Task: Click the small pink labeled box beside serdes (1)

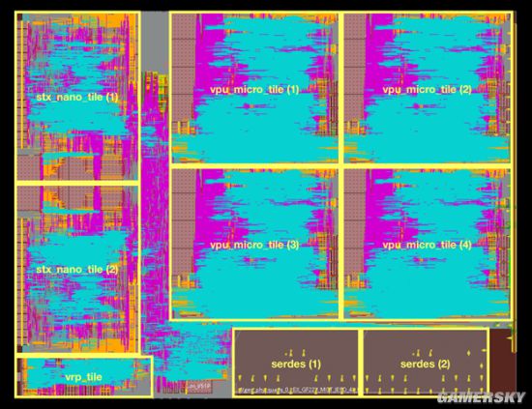Action: pos(199,386)
